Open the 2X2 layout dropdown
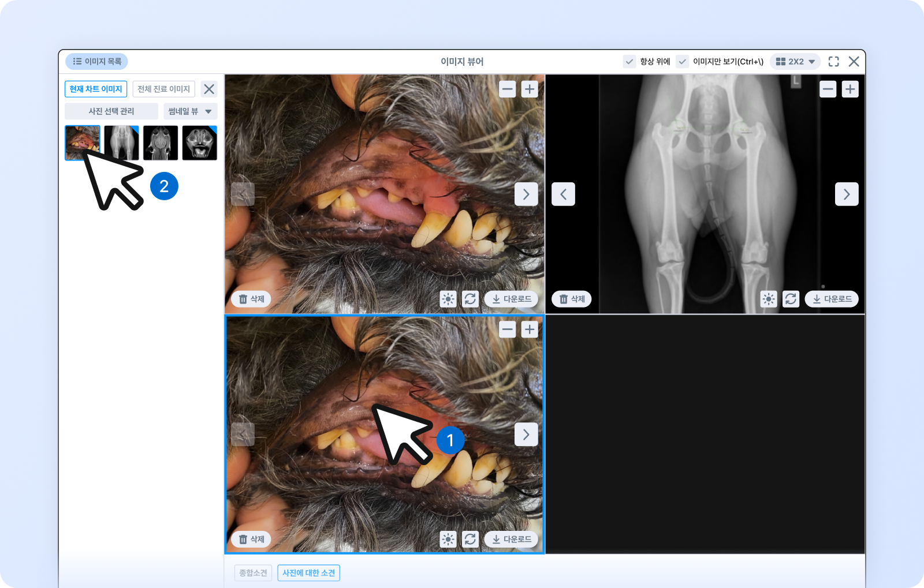 point(795,61)
